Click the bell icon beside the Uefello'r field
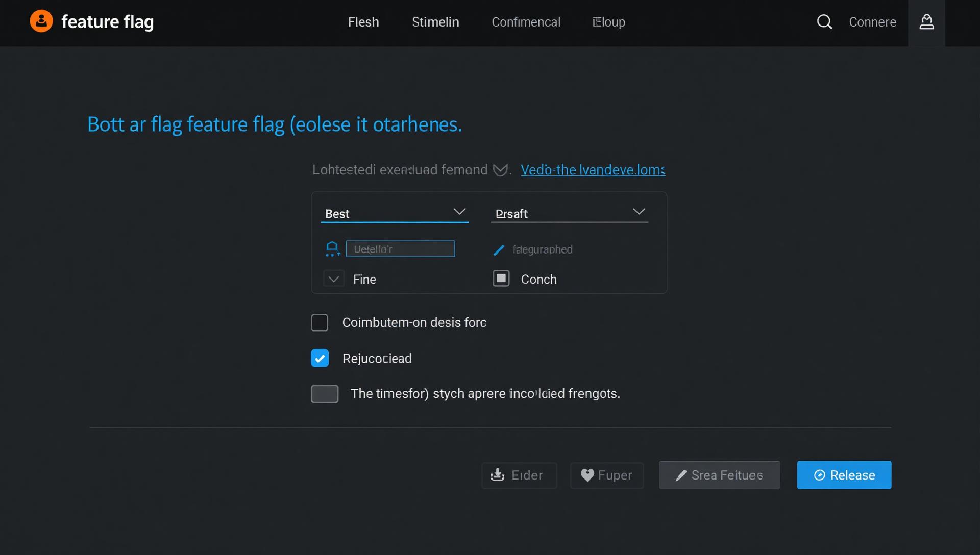980x555 pixels. (x=332, y=249)
